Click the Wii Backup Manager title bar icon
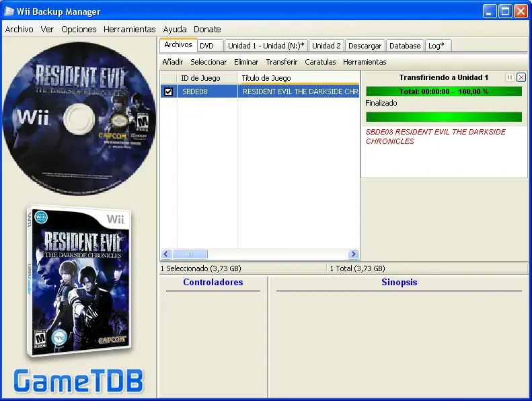532x401 pixels. click(9, 11)
